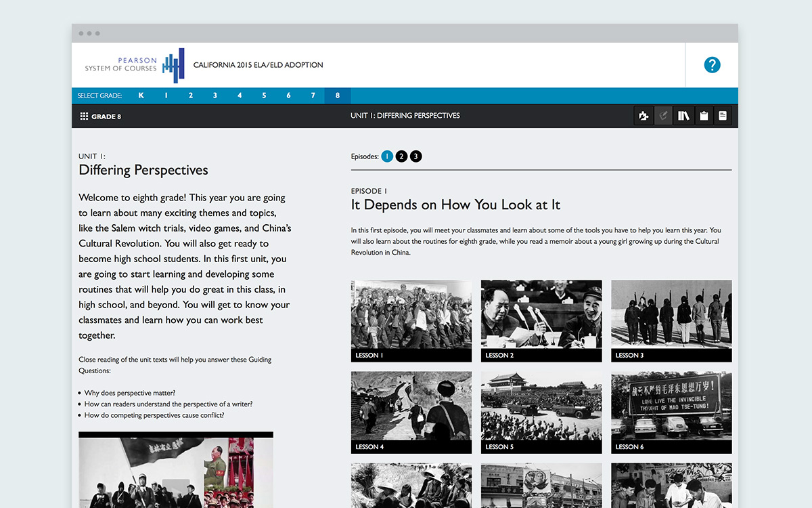812x508 pixels.
Task: Click the puzzle piece tools icon
Action: (644, 116)
